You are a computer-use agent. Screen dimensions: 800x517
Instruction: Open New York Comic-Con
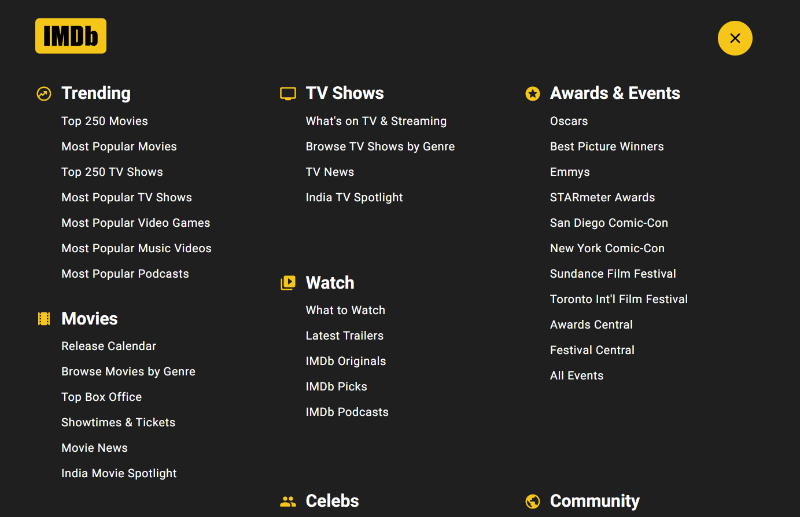(x=607, y=249)
